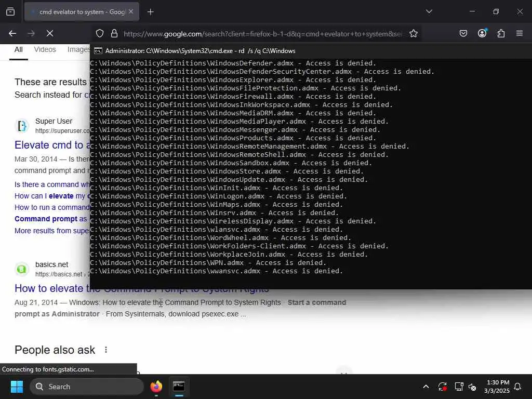Click the WindowsUpdate.admx access denied line
The image size is (532, 399).
tap(229, 180)
